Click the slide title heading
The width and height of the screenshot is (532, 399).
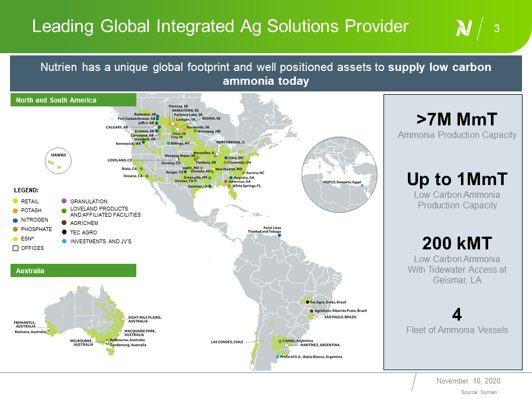click(x=221, y=27)
